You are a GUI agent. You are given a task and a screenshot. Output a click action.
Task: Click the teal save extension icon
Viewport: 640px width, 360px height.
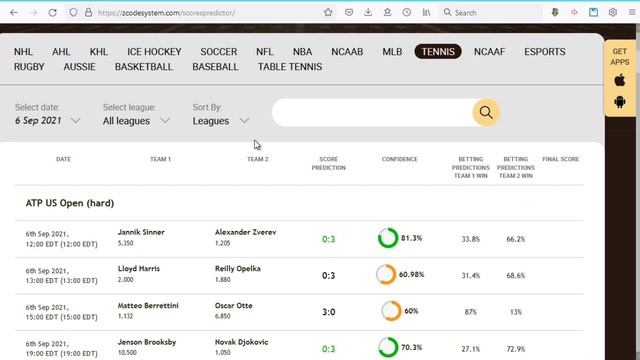(593, 12)
